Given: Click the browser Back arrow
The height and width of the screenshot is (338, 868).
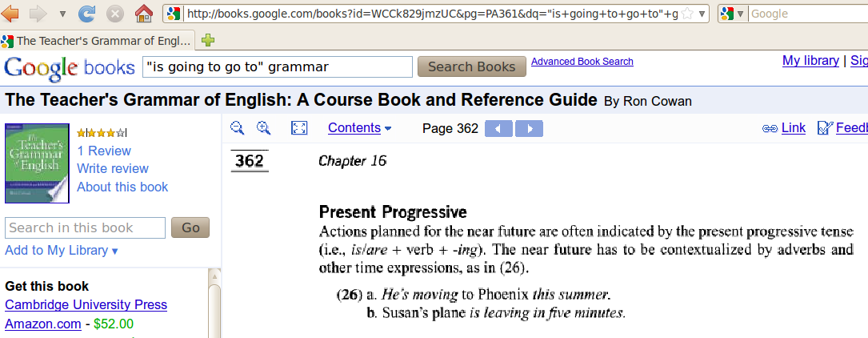Looking at the screenshot, I should (x=10, y=13).
